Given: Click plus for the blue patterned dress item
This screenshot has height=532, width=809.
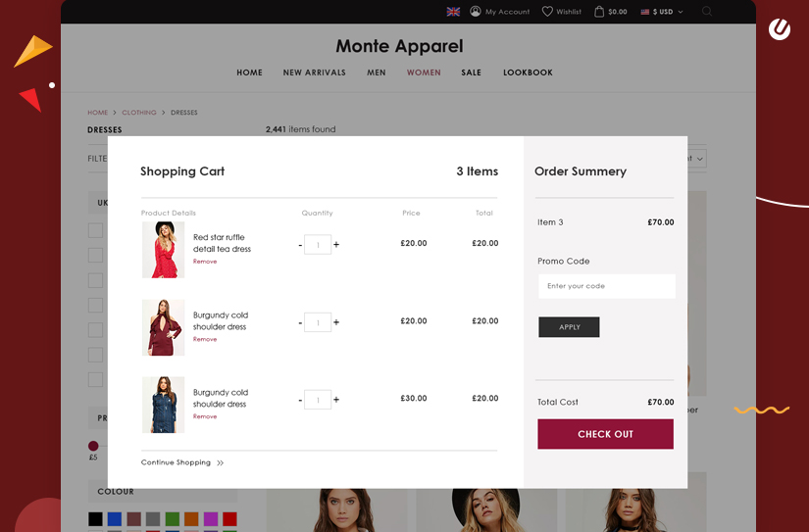Looking at the screenshot, I should pyautogui.click(x=336, y=399).
